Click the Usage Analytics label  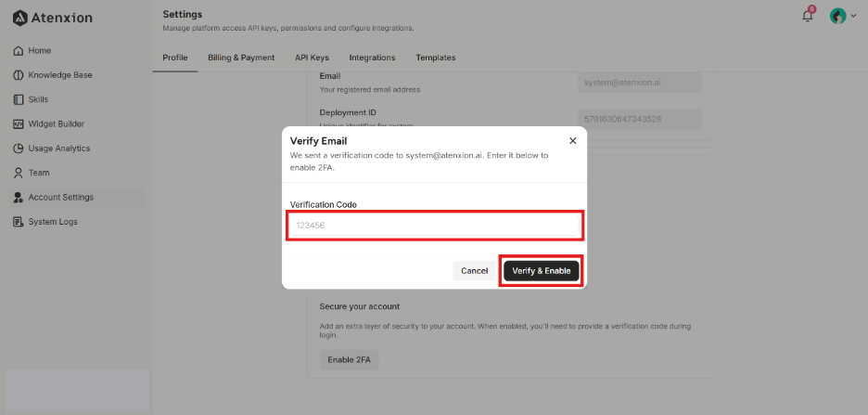pos(59,149)
